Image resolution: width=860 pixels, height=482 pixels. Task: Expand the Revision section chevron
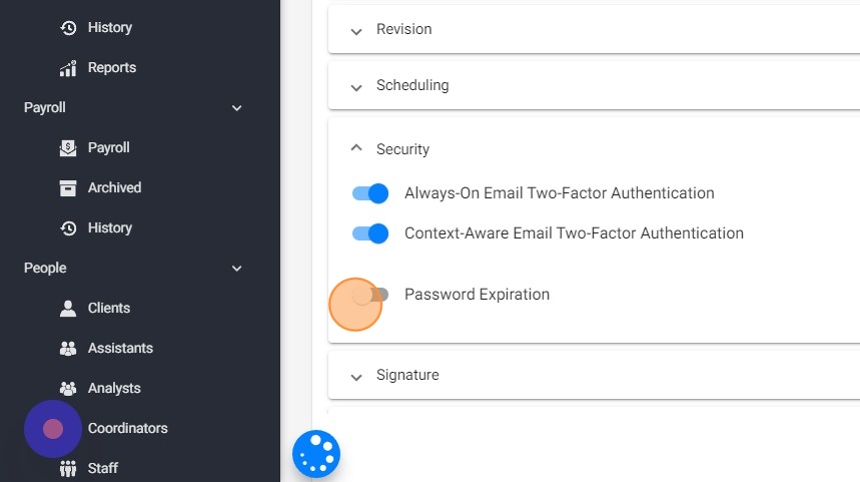[356, 30]
